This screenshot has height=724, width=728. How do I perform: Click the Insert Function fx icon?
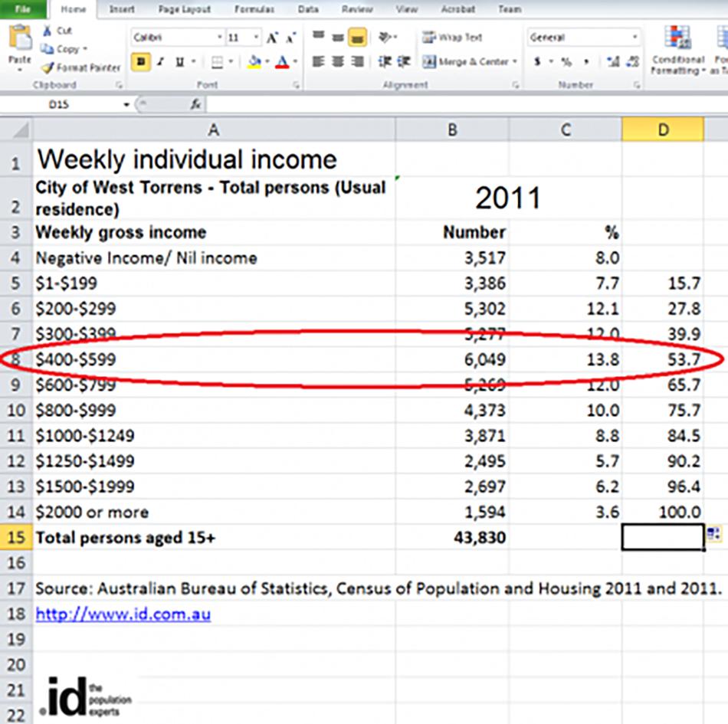[x=195, y=104]
